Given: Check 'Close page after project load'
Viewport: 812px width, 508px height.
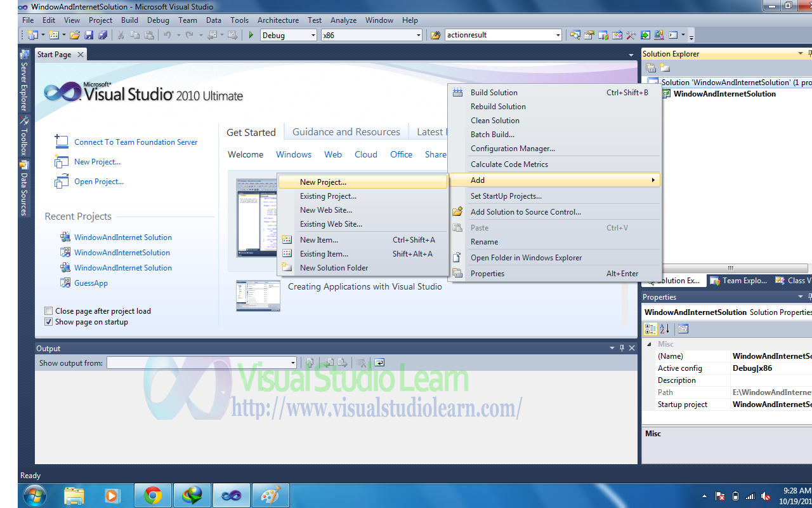Looking at the screenshot, I should point(49,311).
